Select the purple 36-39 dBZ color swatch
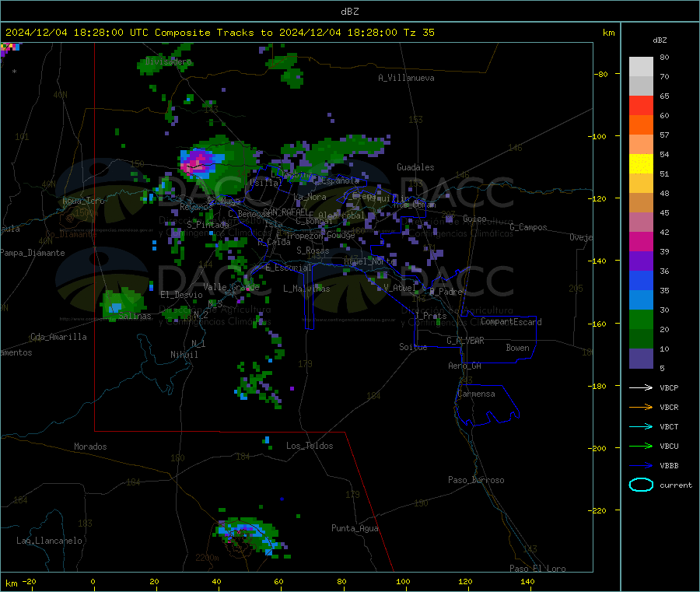Screen dimensions: 700x592 [x=641, y=261]
